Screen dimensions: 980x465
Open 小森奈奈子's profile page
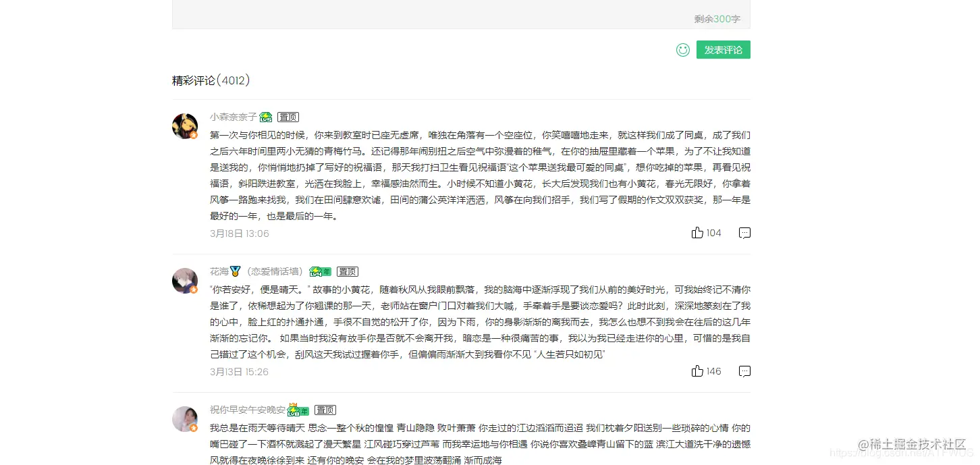pyautogui.click(x=232, y=116)
